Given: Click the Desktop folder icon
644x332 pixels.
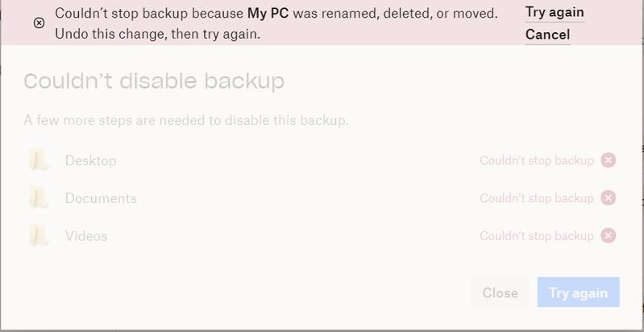Looking at the screenshot, I should (x=38, y=160).
